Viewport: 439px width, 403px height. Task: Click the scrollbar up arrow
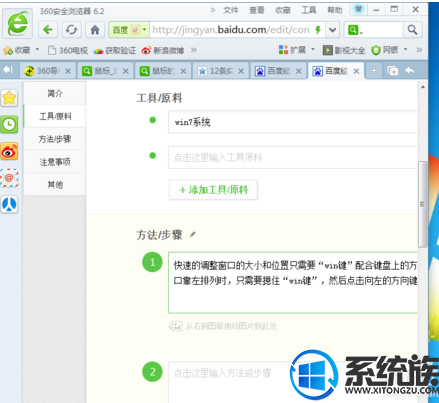(x=423, y=87)
